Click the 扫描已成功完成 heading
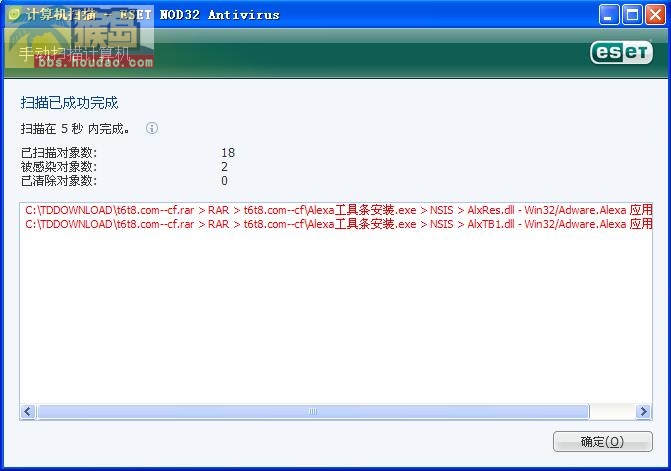 pos(69,103)
